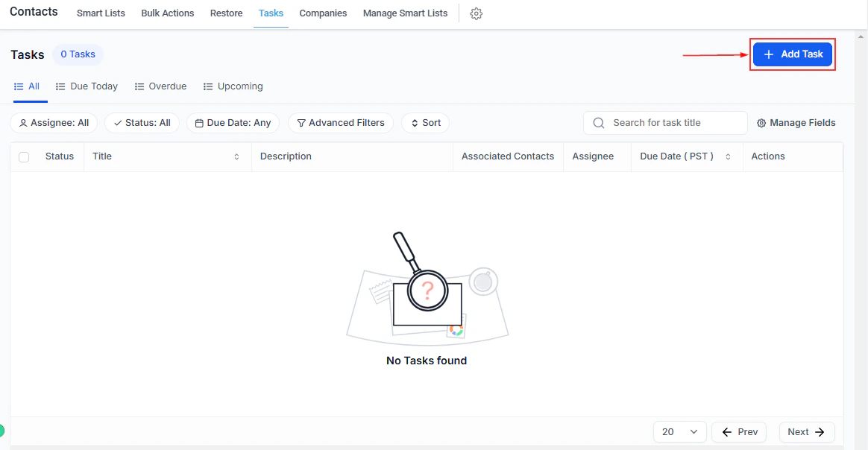Open the Smart Lists tab
Image resolution: width=868 pixels, height=450 pixels.
[101, 13]
